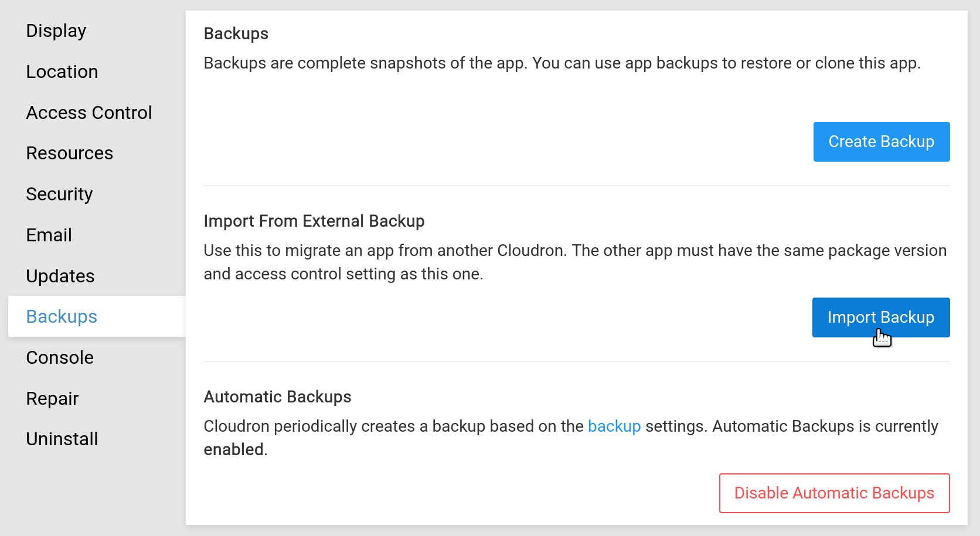Open the Email settings section

click(49, 235)
